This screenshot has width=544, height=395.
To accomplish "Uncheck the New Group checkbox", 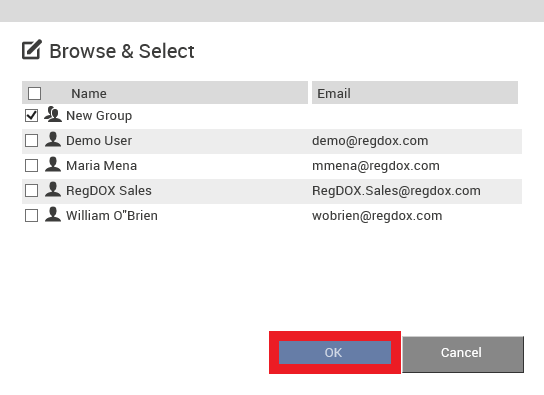I will click(x=31, y=115).
